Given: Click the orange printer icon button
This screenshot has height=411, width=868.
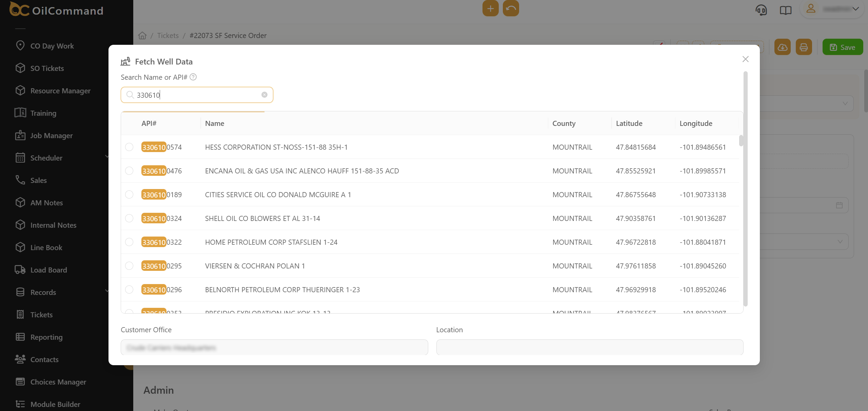Looking at the screenshot, I should pyautogui.click(x=804, y=47).
